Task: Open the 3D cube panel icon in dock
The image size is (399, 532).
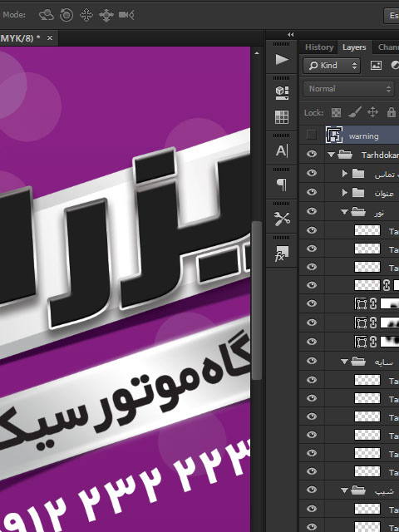Action: [x=282, y=92]
